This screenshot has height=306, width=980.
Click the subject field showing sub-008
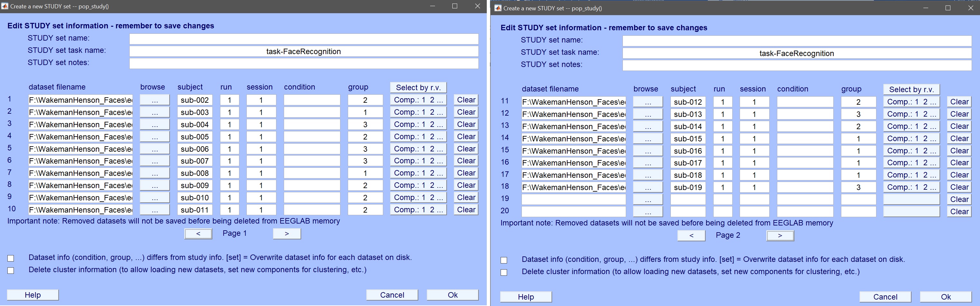pyautogui.click(x=195, y=173)
